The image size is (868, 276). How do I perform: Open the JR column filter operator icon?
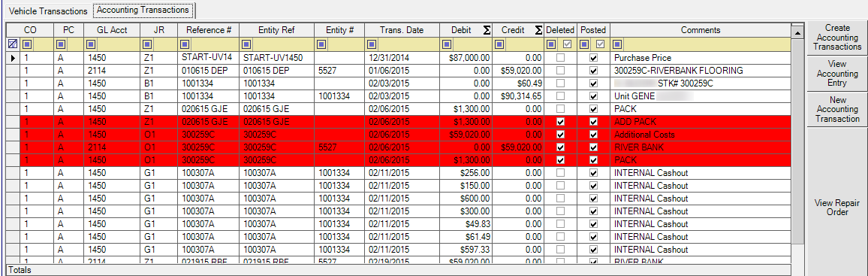coord(146,44)
